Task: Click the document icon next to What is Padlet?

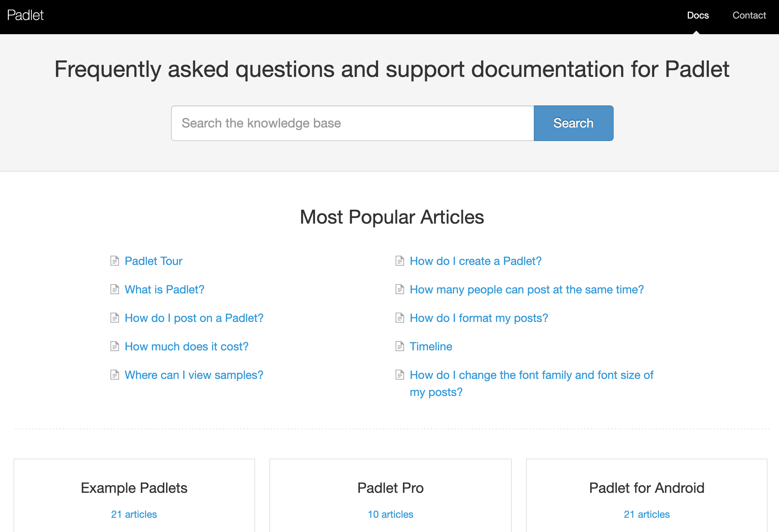Action: pyautogui.click(x=114, y=290)
